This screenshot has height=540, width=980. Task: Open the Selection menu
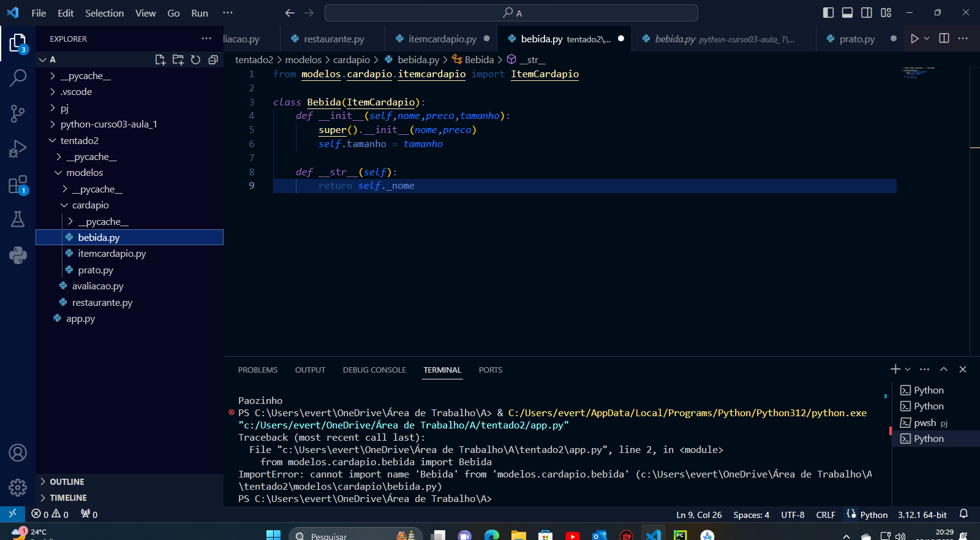(x=104, y=13)
